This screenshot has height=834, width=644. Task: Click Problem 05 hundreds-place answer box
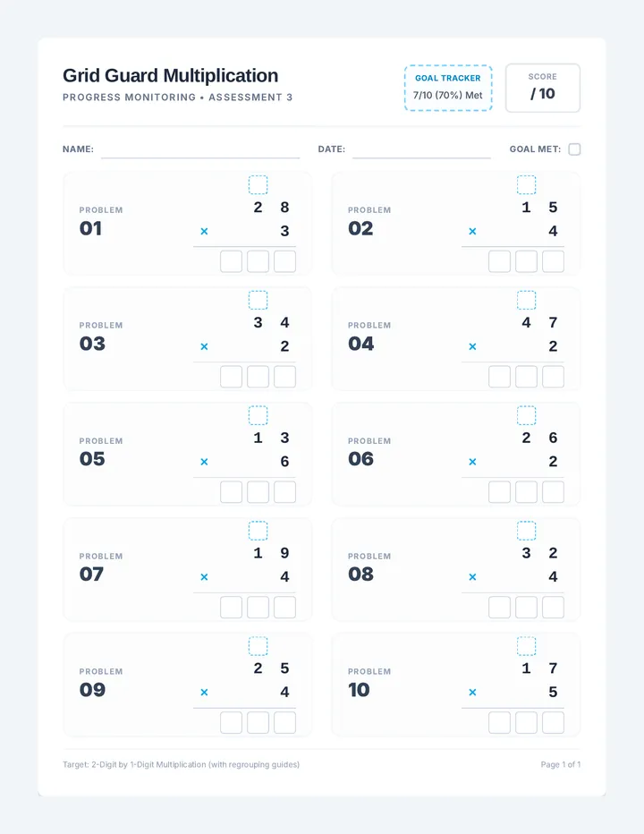click(232, 492)
